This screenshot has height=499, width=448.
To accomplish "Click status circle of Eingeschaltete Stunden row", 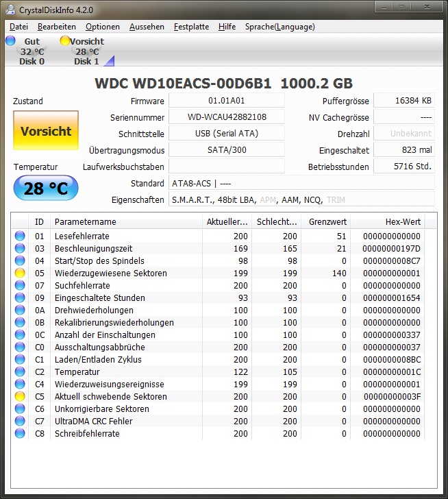I will 20,297.
